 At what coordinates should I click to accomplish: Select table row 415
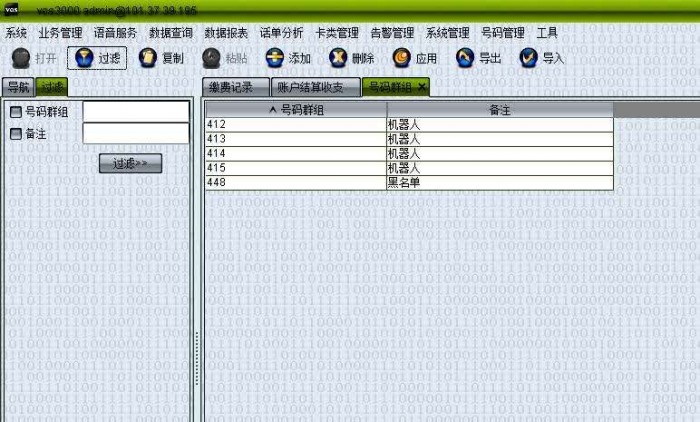[x=409, y=168]
